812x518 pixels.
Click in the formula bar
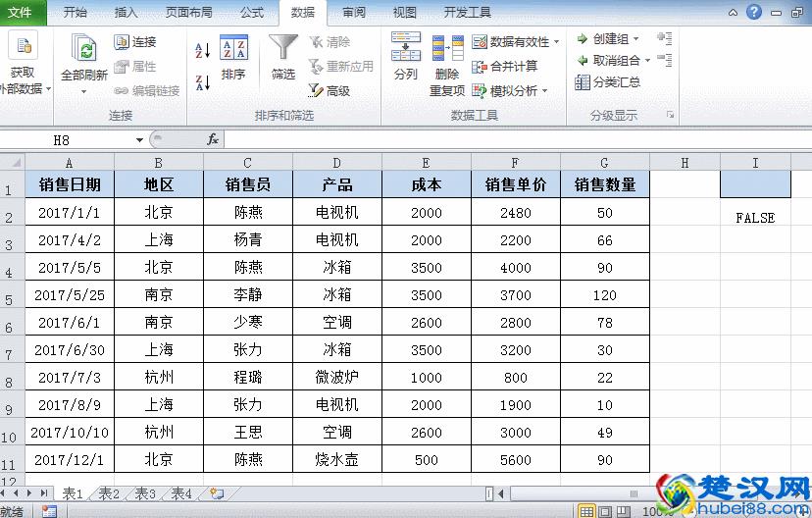[x=518, y=139]
